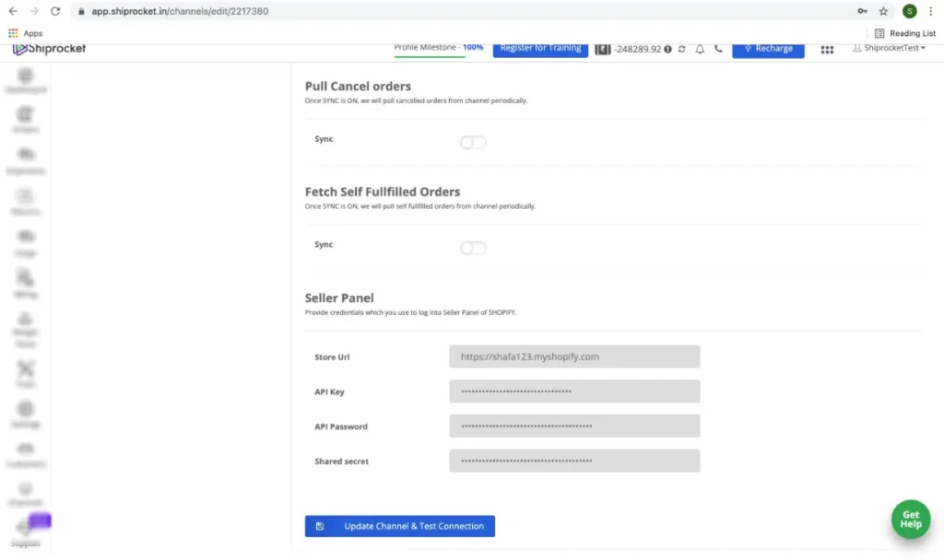
Task: Enable Sync for Fetch Self Fullfilled Orders
Action: click(x=472, y=247)
